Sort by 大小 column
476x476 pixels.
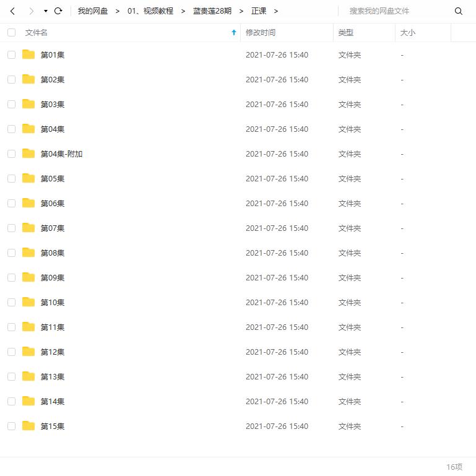coord(408,32)
